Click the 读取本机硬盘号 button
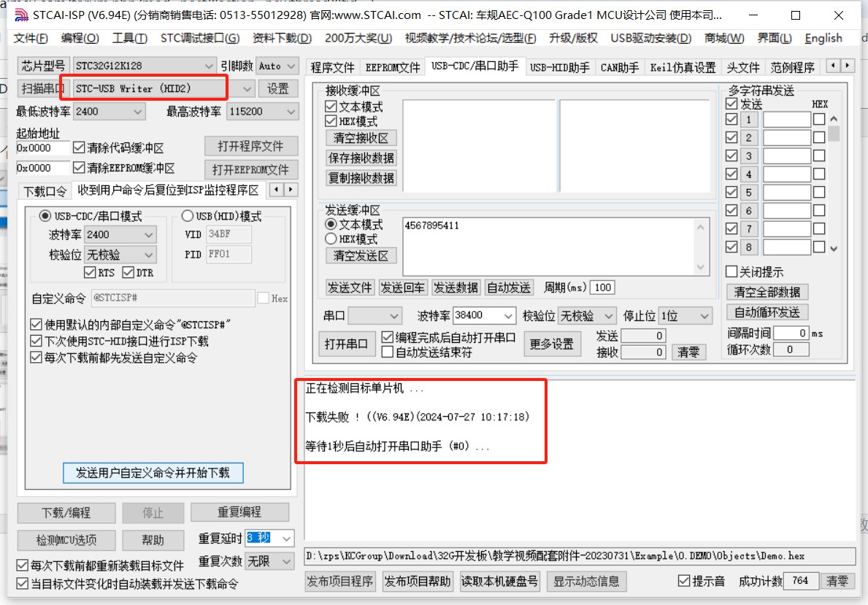Image resolution: width=868 pixels, height=605 pixels. click(500, 582)
